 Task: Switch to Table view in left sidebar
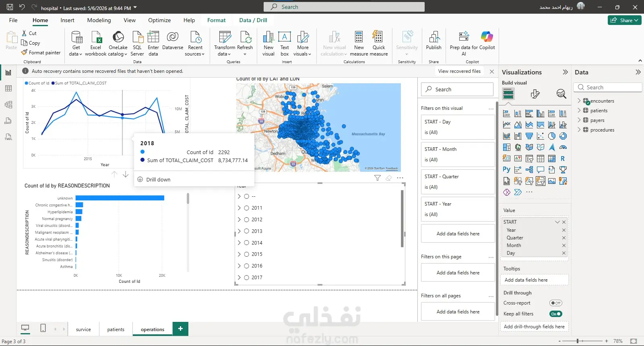tap(8, 89)
